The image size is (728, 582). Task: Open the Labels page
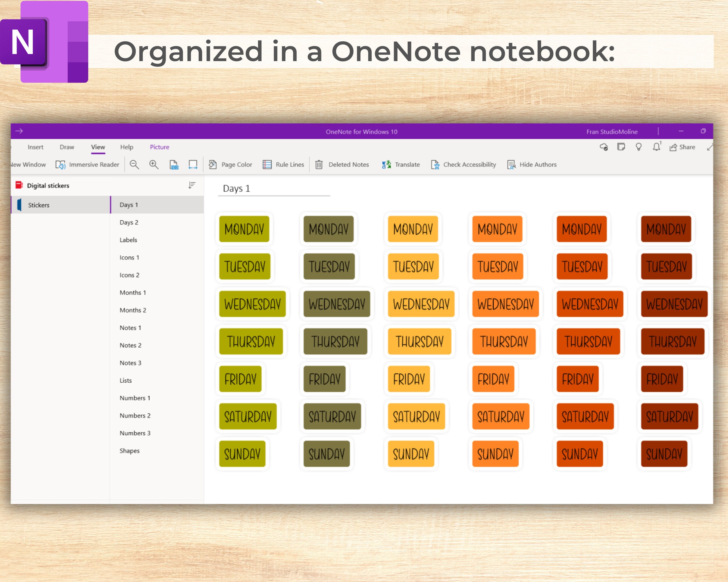coord(157,240)
